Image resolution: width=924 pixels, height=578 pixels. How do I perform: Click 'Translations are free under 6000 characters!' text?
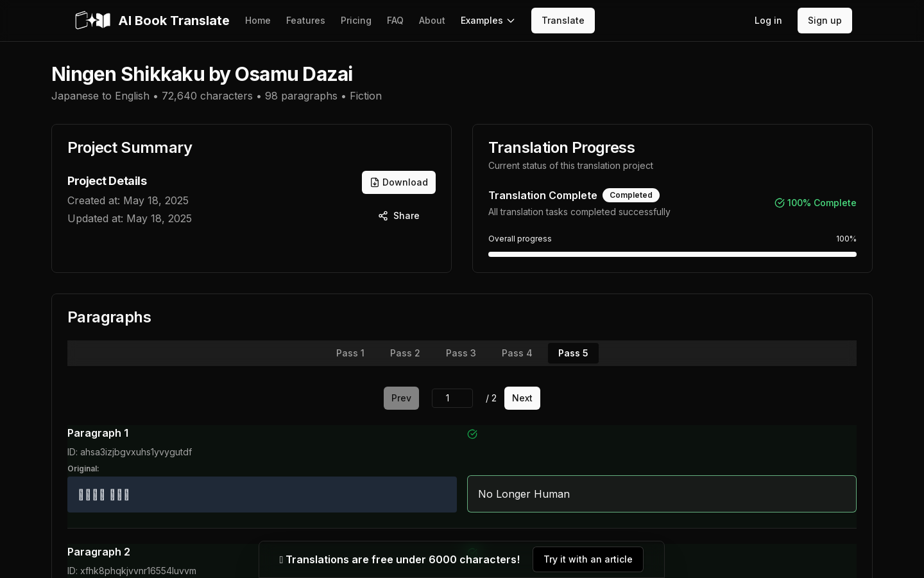[x=403, y=559]
